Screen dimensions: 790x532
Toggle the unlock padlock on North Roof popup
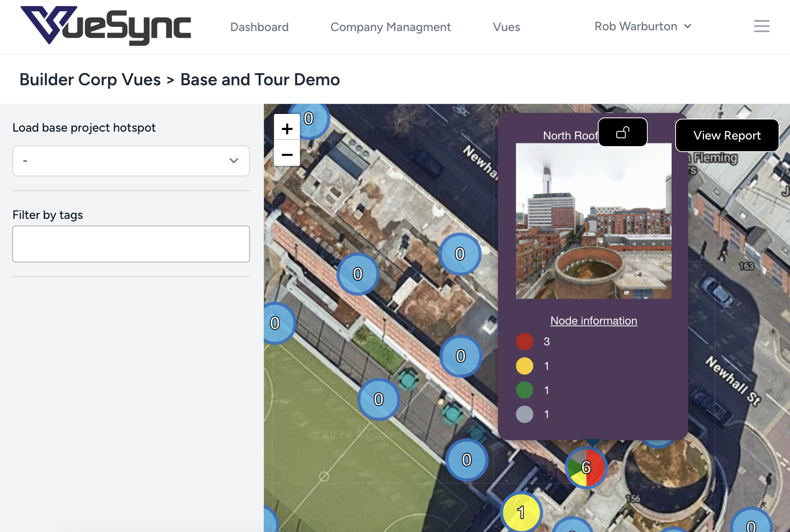(623, 132)
